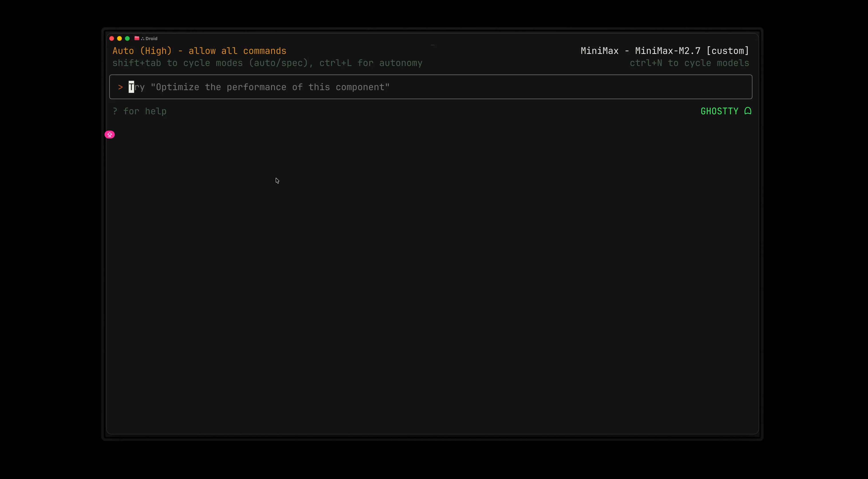Close the Droid terminal window

(x=111, y=38)
